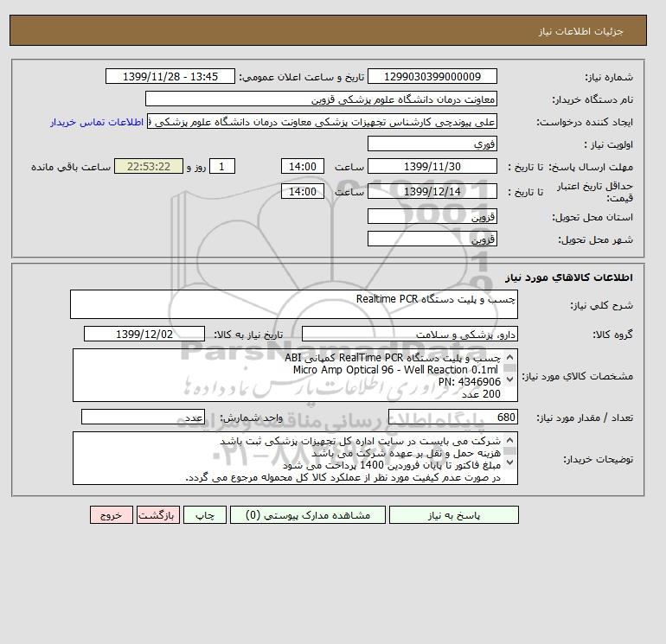The width and height of the screenshot is (666, 644).
Task: Click the خروج exit button
Action: coord(112,515)
